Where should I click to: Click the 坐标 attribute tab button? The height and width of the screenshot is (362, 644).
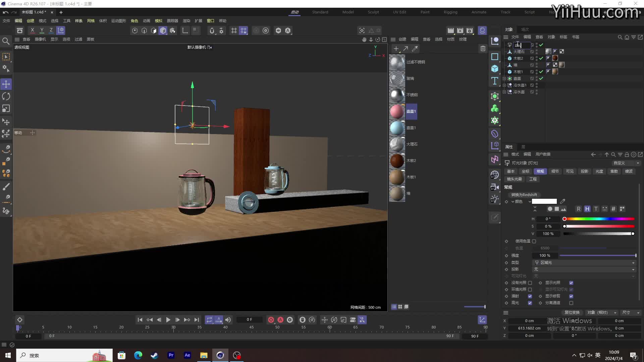tap(526, 171)
